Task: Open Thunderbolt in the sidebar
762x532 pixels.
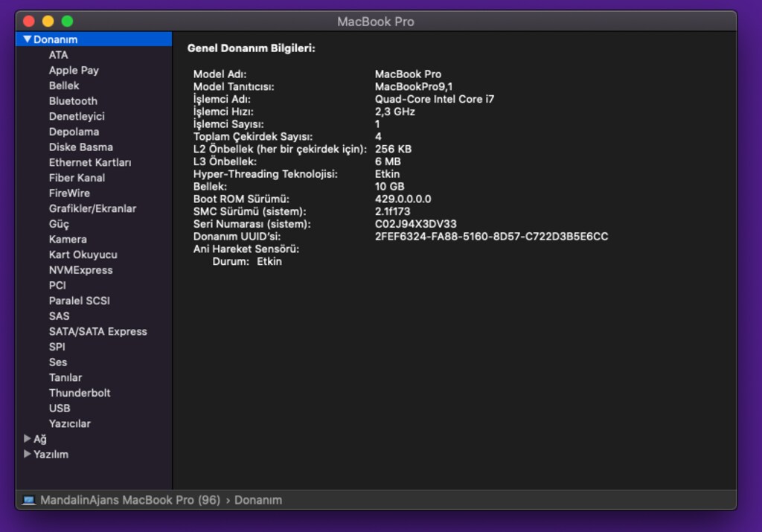Action: click(x=80, y=393)
